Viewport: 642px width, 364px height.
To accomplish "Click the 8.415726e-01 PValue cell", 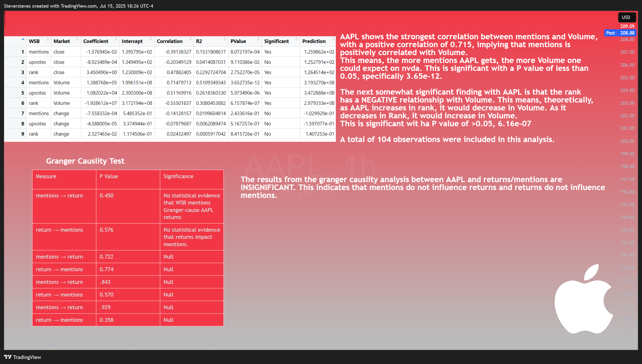I will point(245,134).
